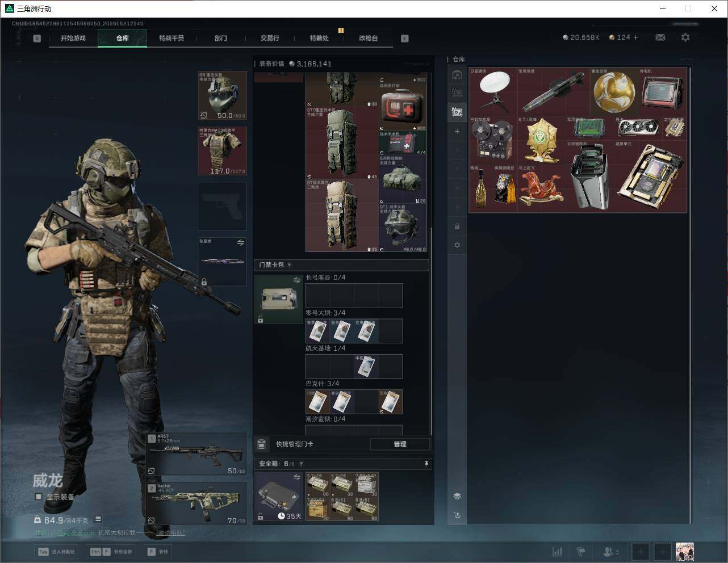Open the 安全箱 help question mark
This screenshot has width=728, height=563.
[x=301, y=464]
